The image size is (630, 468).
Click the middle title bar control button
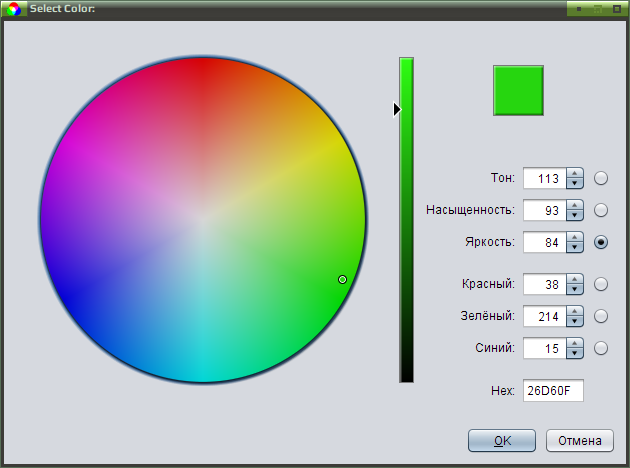[x=598, y=9]
